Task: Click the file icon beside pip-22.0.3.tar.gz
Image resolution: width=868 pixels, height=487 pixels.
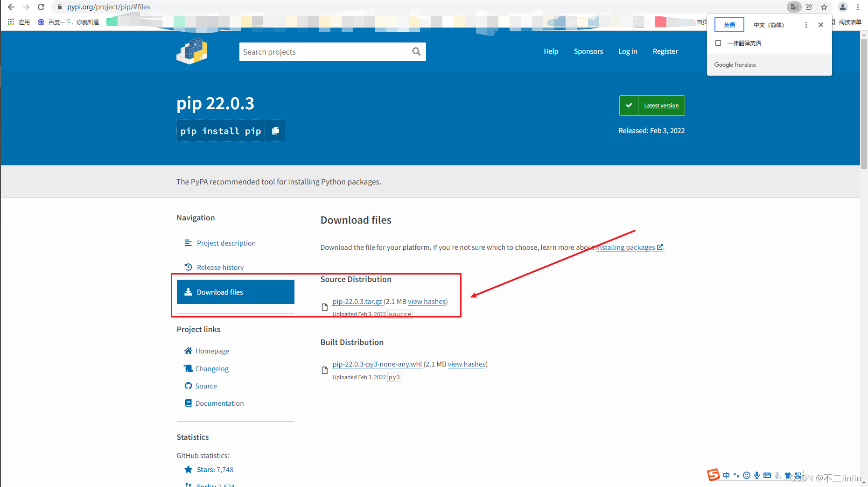Action: coord(325,307)
